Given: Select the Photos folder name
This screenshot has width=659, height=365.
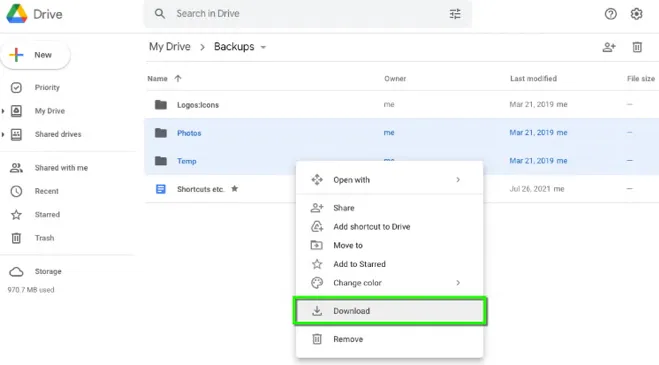Looking at the screenshot, I should pos(189,133).
